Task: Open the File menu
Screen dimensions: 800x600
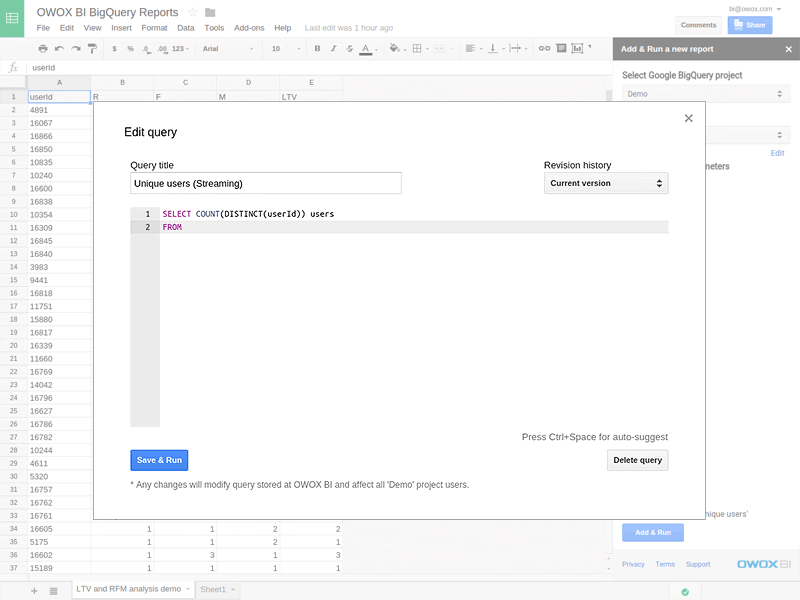Action: pos(43,28)
